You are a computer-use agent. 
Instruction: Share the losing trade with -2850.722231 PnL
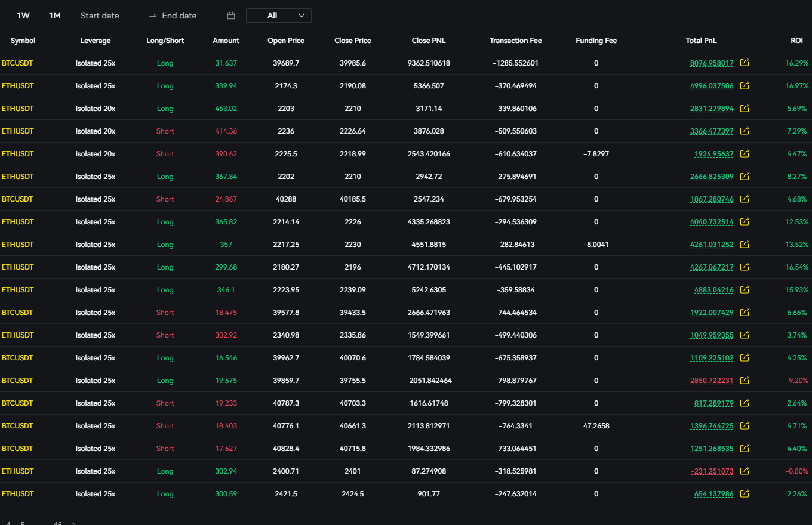tap(745, 380)
